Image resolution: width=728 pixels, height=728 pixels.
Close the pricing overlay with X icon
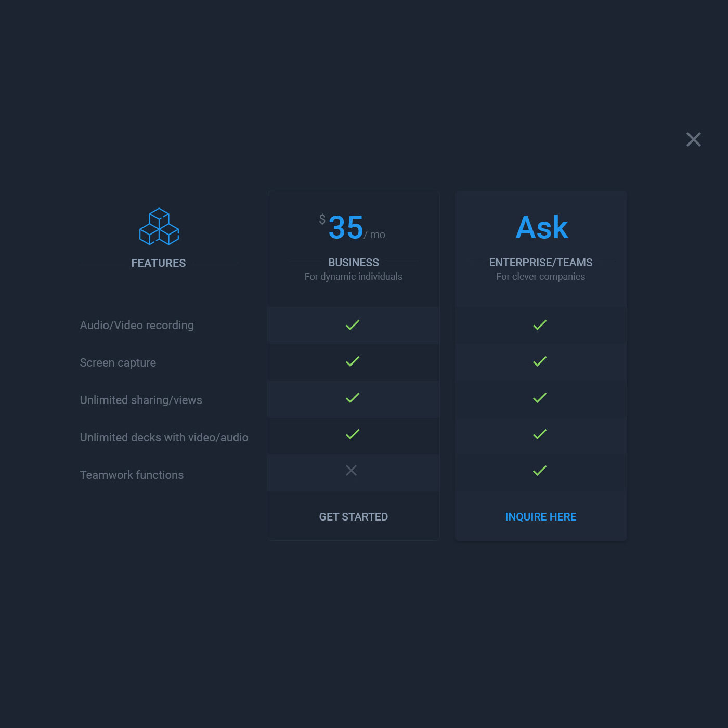coord(693,139)
